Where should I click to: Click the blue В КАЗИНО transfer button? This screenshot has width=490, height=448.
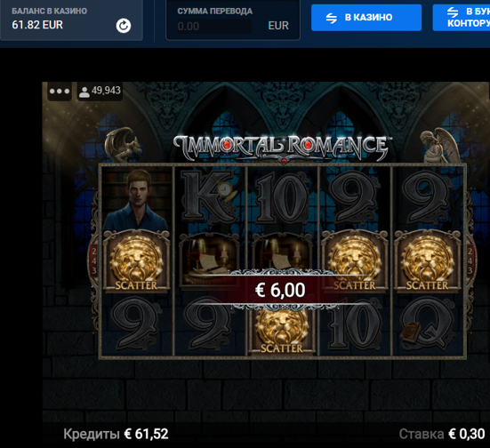[x=366, y=18]
